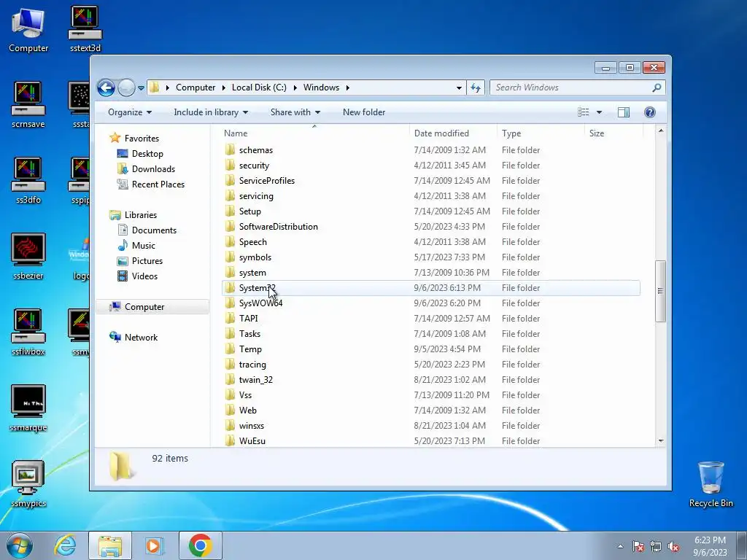Launch Internet Explorer from the taskbar
Screen dimensions: 747x560
(x=65, y=545)
